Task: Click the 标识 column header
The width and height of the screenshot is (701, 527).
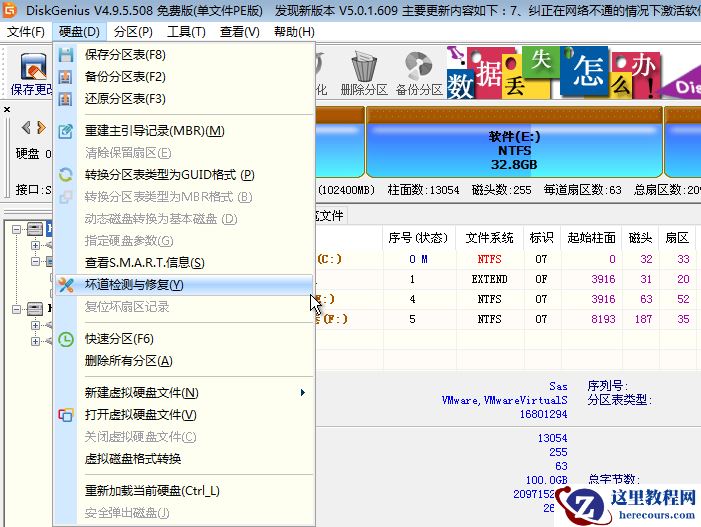Action: (x=542, y=238)
